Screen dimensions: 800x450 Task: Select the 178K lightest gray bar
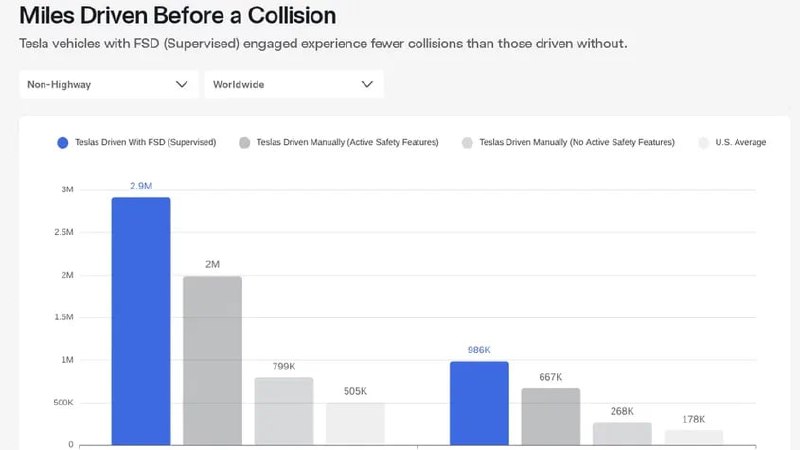693,437
